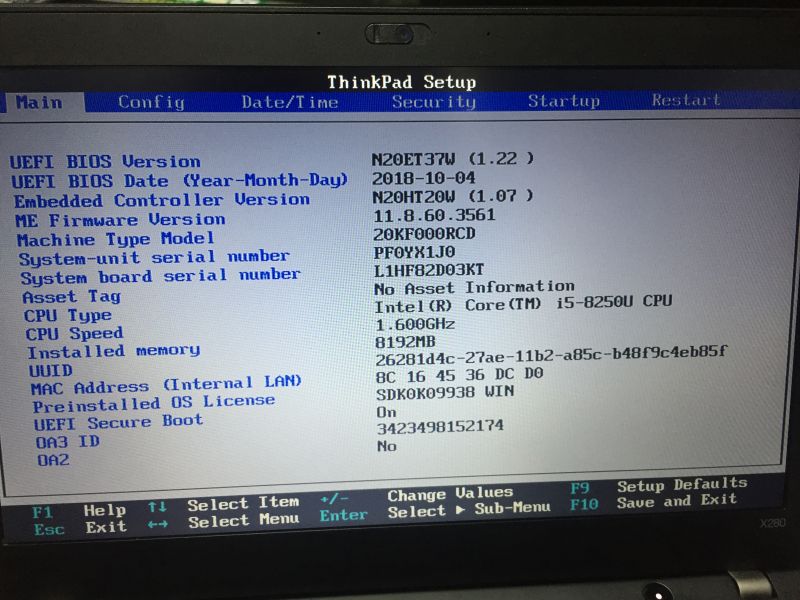Select the Startup tab

coord(563,101)
